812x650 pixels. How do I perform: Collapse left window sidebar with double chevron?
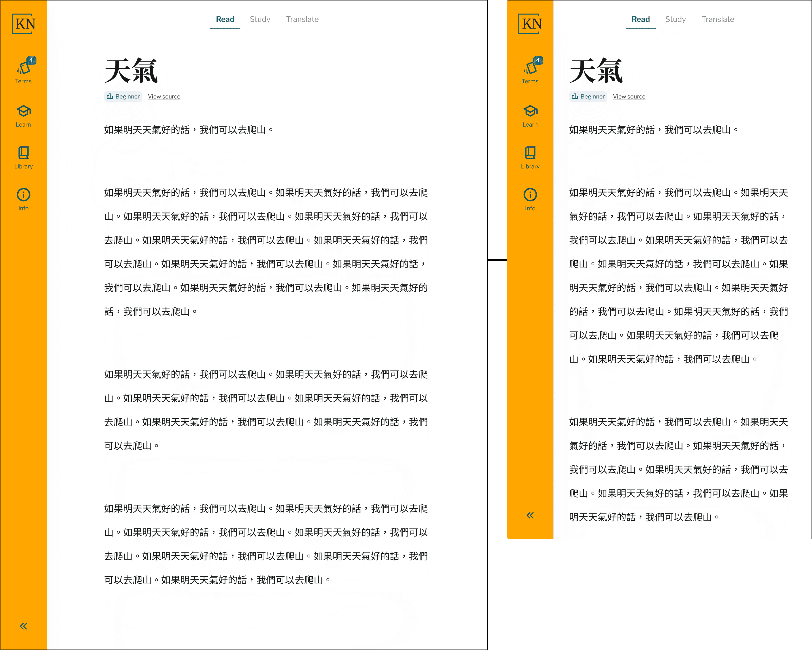[x=23, y=626]
